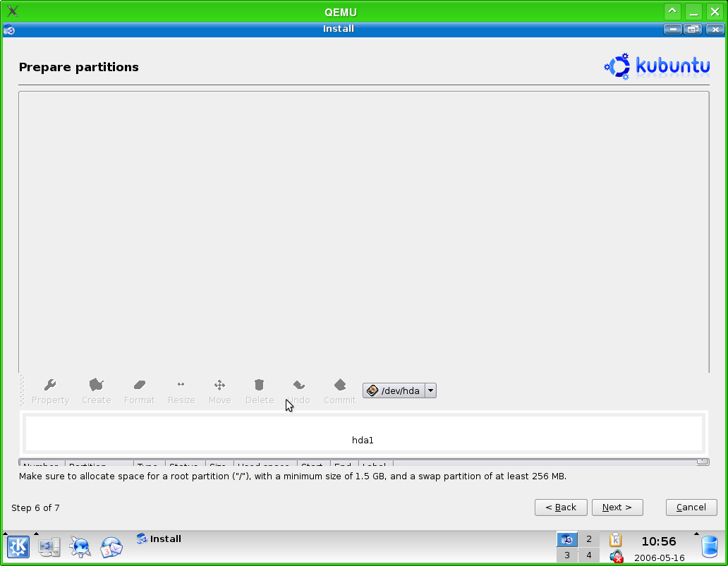
Task: Click the Create partition tool
Action: point(96,390)
